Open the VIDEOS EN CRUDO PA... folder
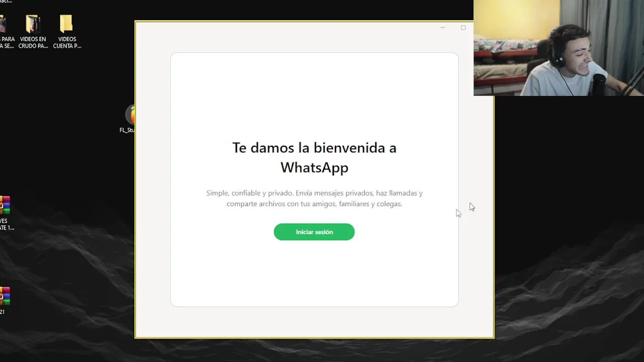The height and width of the screenshot is (362, 644). (x=33, y=32)
